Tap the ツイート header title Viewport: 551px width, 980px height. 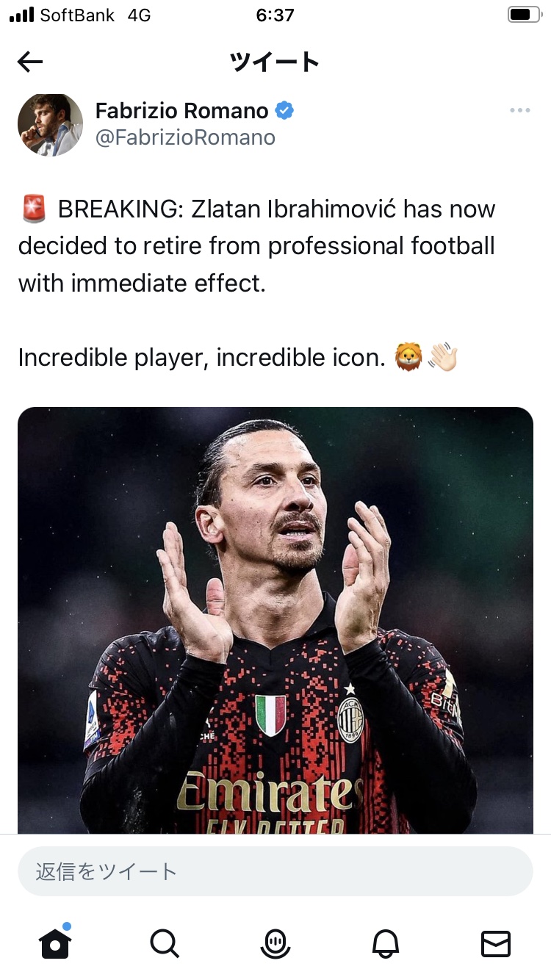pos(275,62)
